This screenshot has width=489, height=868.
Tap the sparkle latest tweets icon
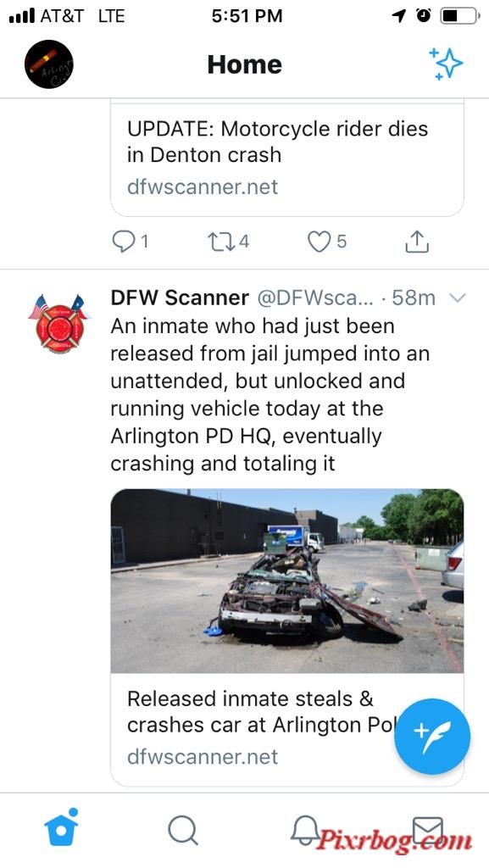coord(446,64)
